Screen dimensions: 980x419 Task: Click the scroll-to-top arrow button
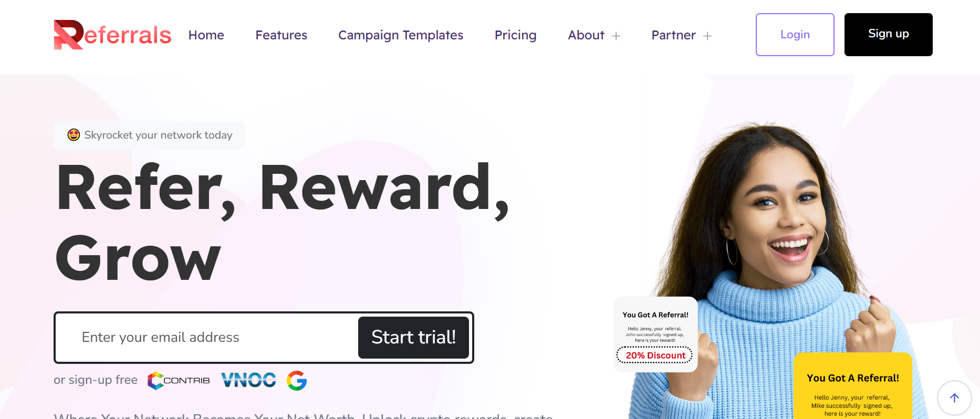(x=954, y=398)
